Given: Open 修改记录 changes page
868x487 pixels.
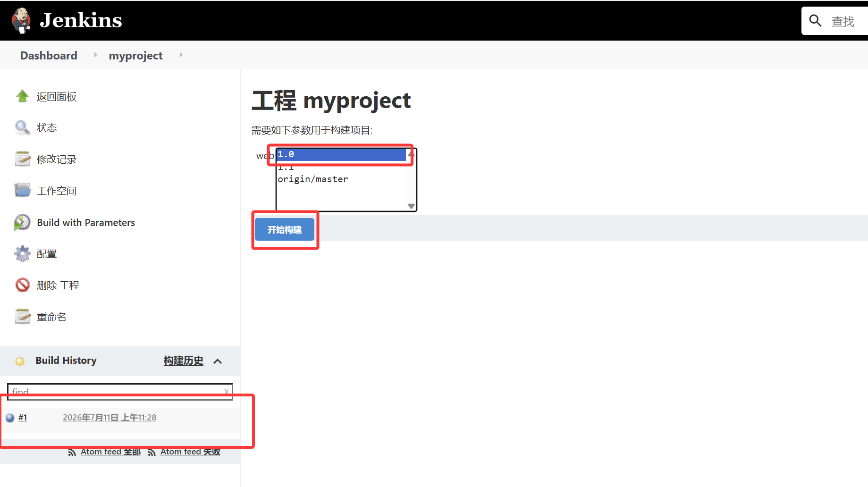Looking at the screenshot, I should (57, 160).
